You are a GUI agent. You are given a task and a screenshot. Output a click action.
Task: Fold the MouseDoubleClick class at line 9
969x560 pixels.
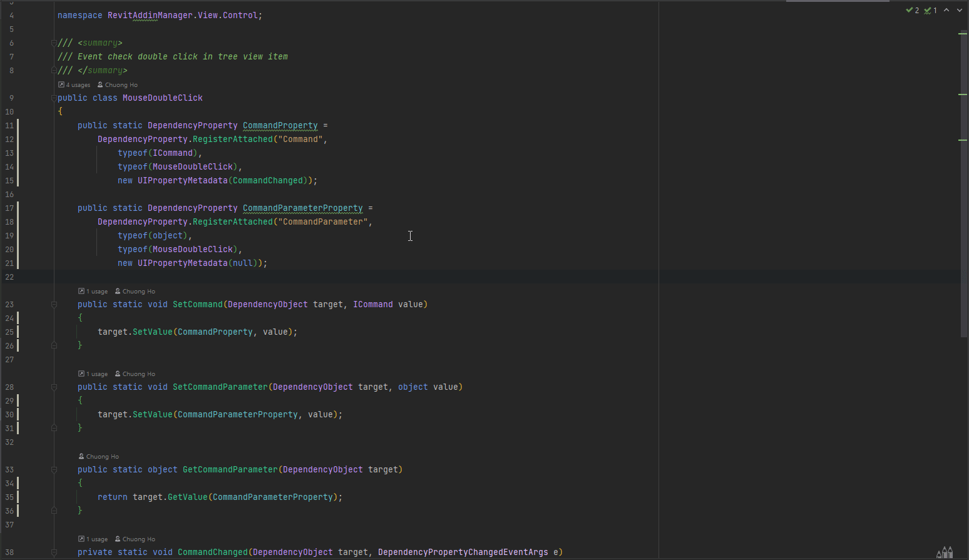[x=54, y=98]
